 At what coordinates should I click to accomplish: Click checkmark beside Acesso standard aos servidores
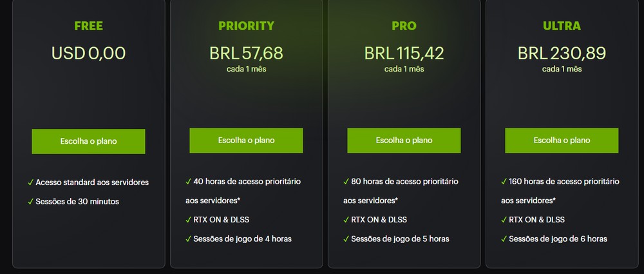(30, 182)
